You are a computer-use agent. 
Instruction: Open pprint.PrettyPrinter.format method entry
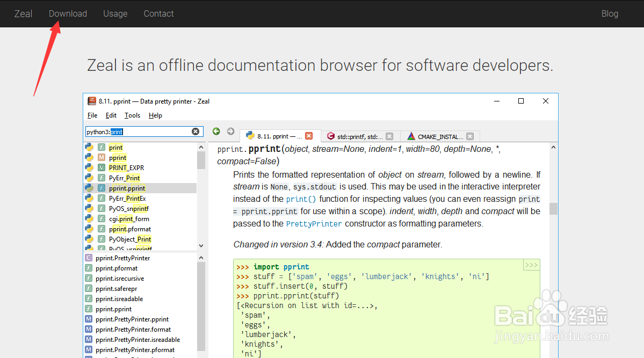[133, 330]
